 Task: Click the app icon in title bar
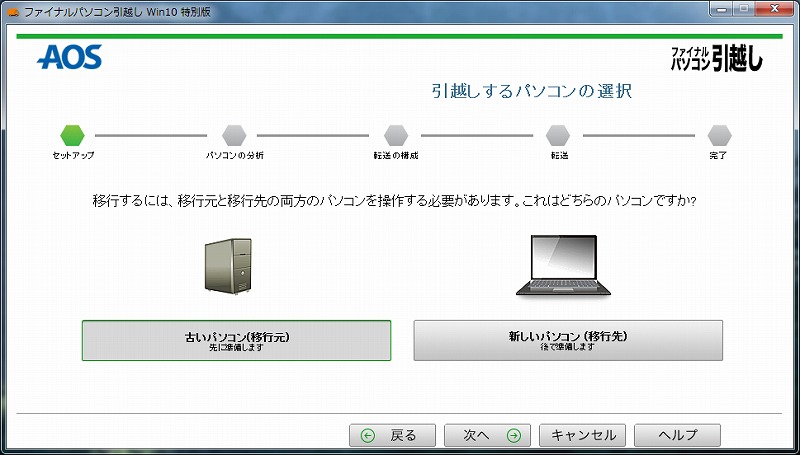click(x=13, y=12)
